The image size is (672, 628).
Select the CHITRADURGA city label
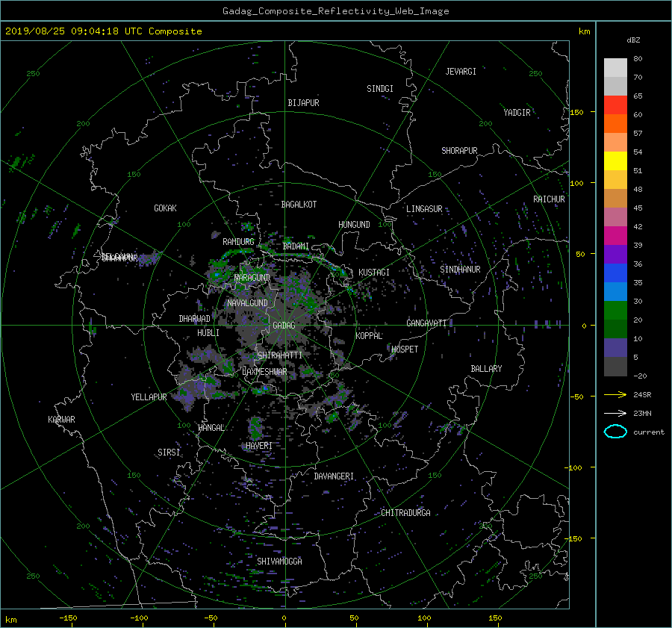pos(405,513)
